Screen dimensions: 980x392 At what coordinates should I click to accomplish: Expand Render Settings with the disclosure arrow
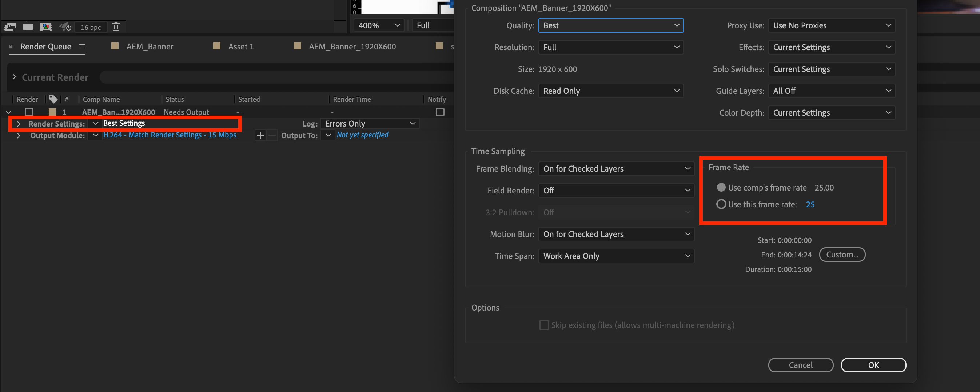(19, 124)
